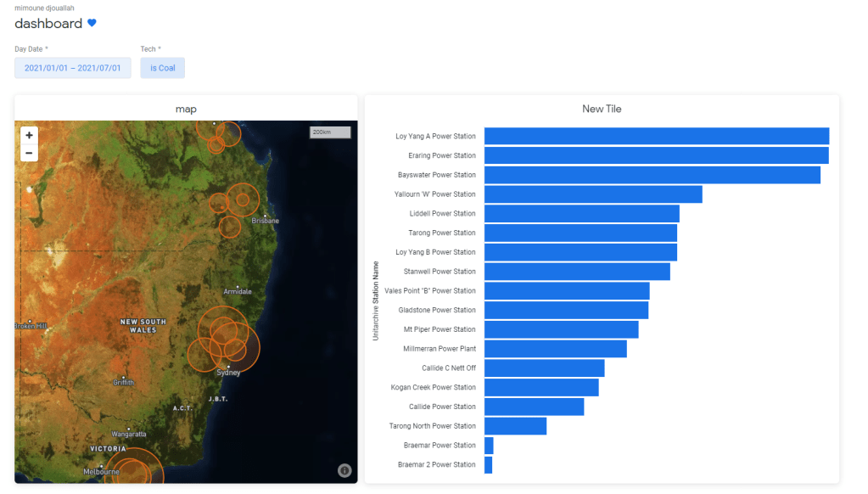Open the map attribution info icon
The image size is (868, 494).
point(344,470)
